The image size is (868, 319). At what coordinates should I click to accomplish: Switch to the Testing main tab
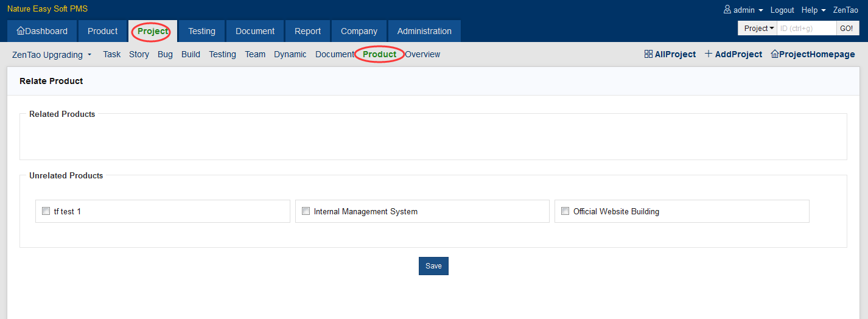click(x=201, y=31)
